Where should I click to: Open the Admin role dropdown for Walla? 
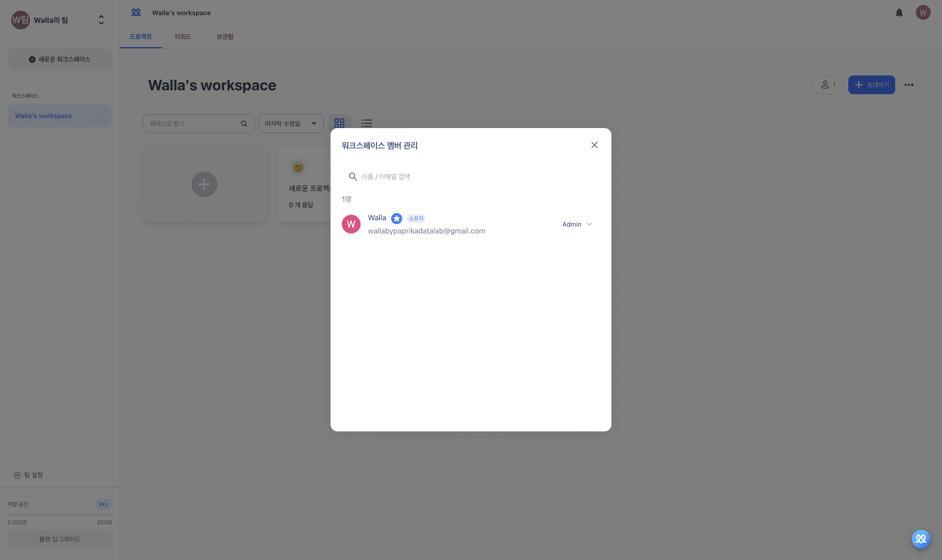(x=577, y=224)
